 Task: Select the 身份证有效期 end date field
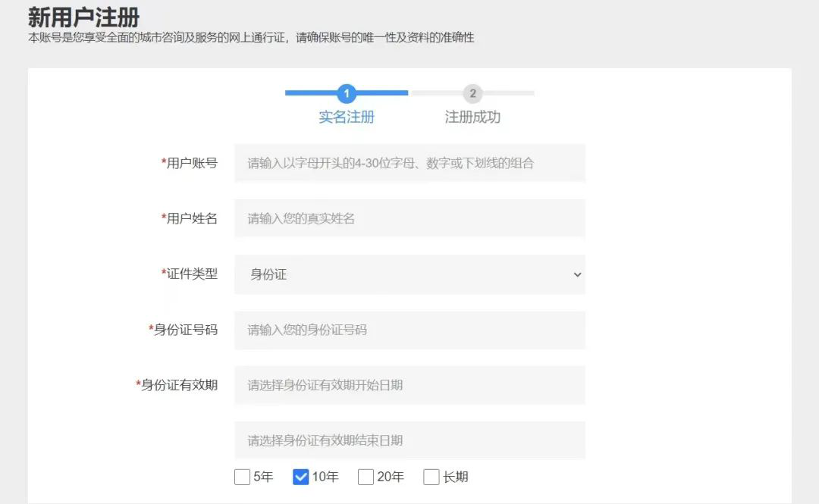409,440
